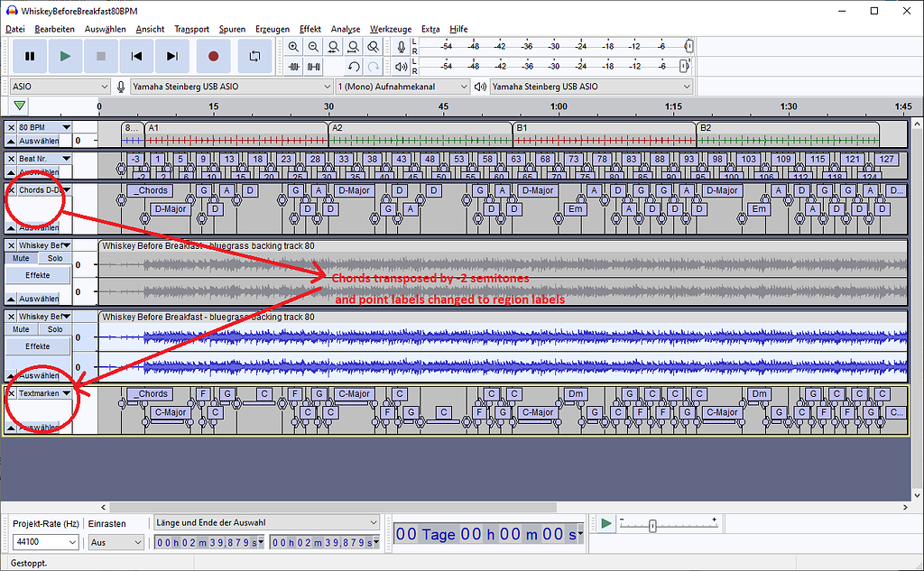Activate Zoom to Selection

tap(333, 47)
